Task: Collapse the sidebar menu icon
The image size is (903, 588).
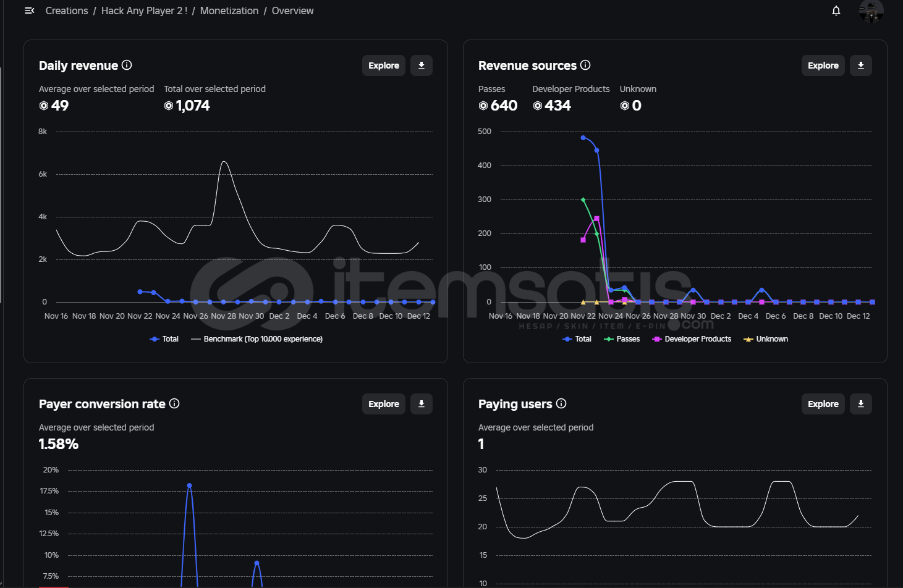Action: click(x=29, y=10)
